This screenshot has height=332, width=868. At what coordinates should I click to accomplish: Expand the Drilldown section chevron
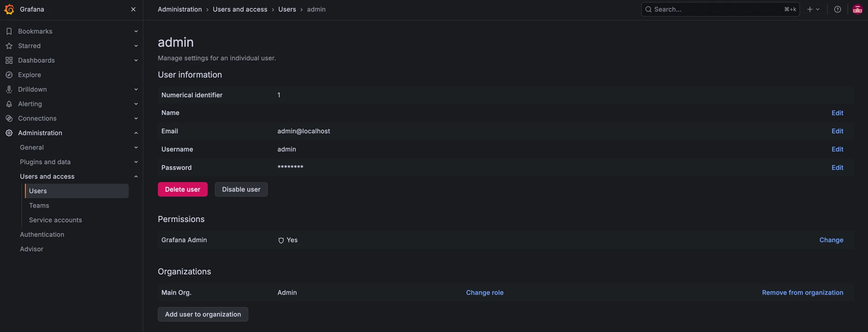[136, 89]
